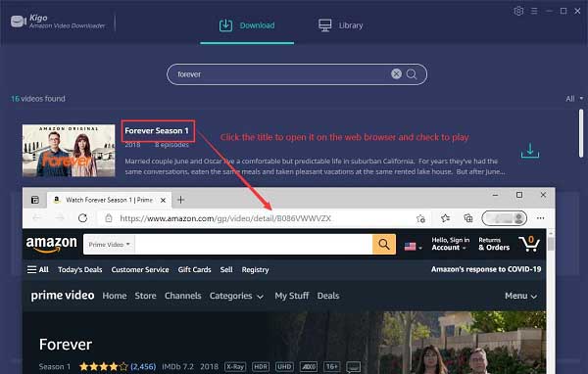Clear the search field with X icon
The width and height of the screenshot is (588, 374).
coord(396,73)
